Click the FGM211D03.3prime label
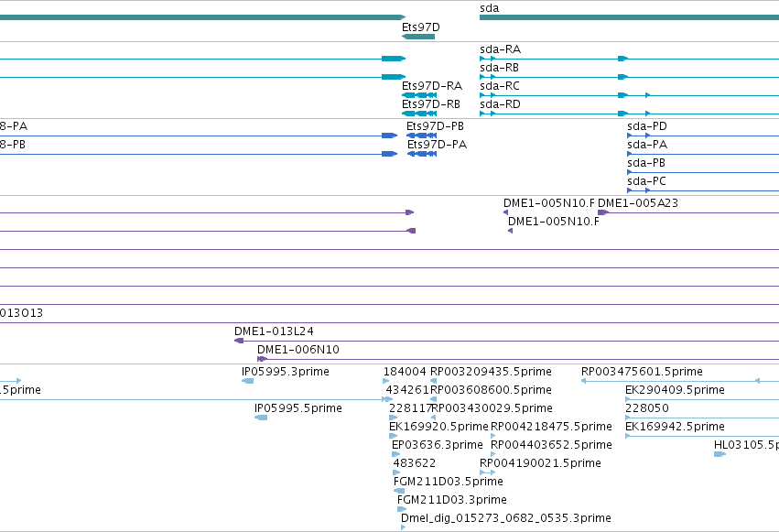Viewport: 779px width, 532px height. click(x=452, y=500)
